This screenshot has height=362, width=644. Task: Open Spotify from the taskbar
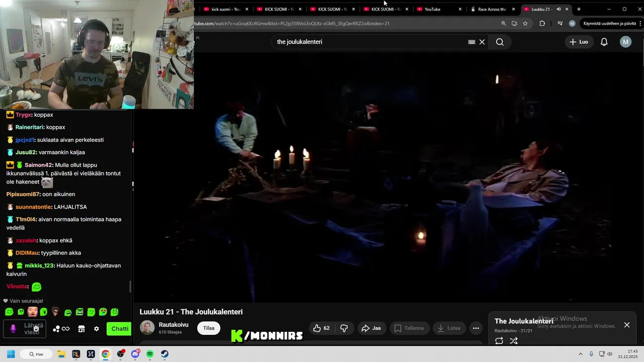pyautogui.click(x=150, y=354)
